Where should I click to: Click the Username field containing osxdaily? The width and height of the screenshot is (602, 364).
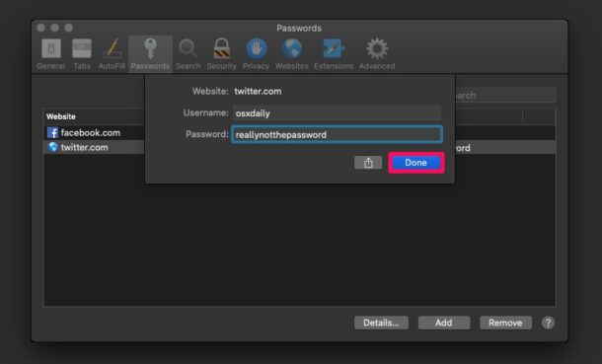coord(337,113)
